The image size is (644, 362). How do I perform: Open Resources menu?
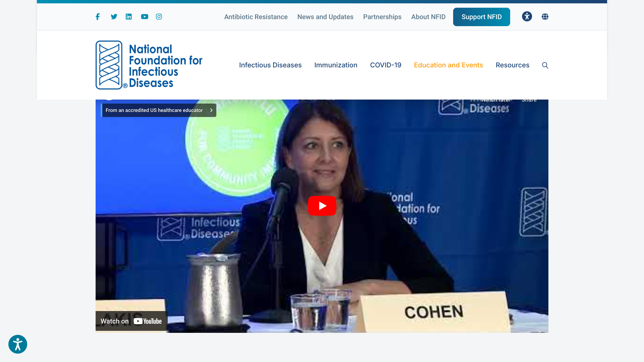(x=513, y=65)
